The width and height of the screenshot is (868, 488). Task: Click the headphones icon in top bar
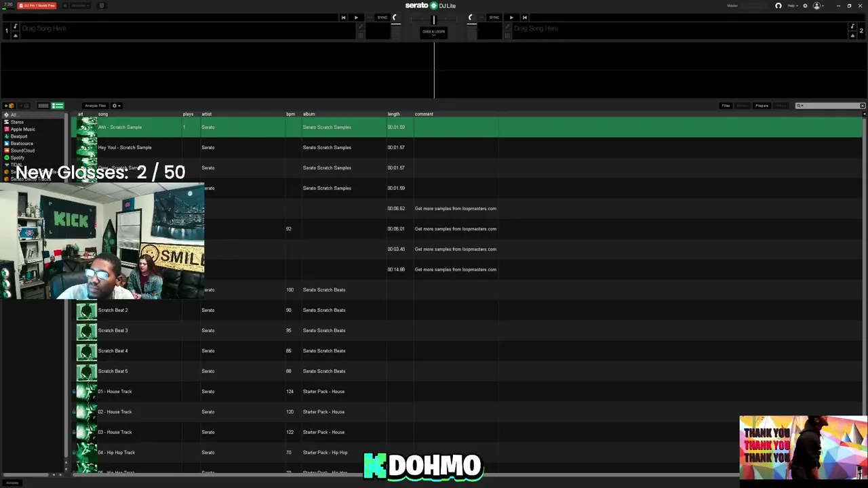(x=778, y=5)
